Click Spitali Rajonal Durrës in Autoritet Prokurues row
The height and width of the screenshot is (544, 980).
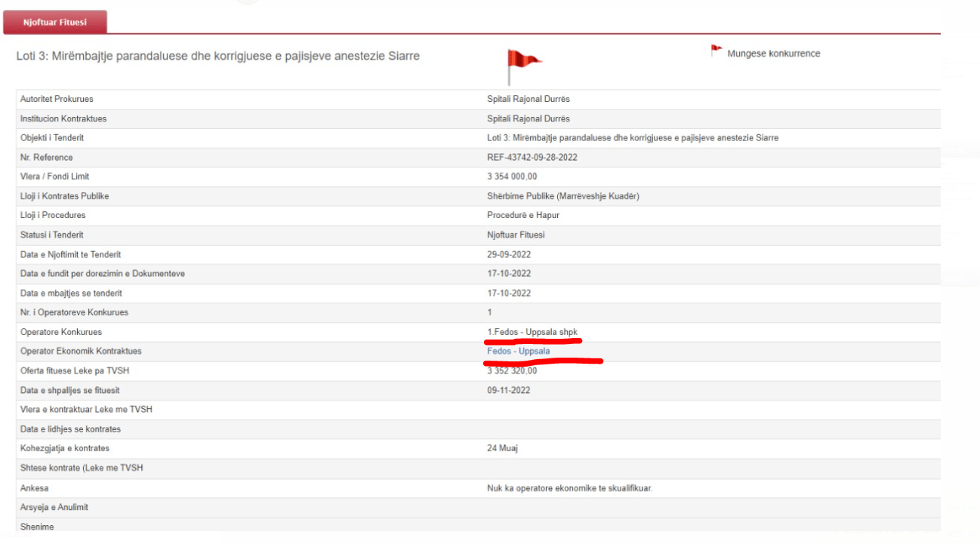pos(529,100)
